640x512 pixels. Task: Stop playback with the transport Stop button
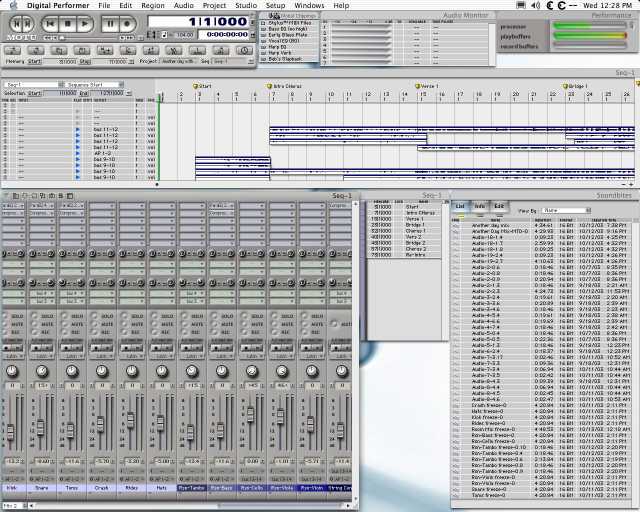67,24
